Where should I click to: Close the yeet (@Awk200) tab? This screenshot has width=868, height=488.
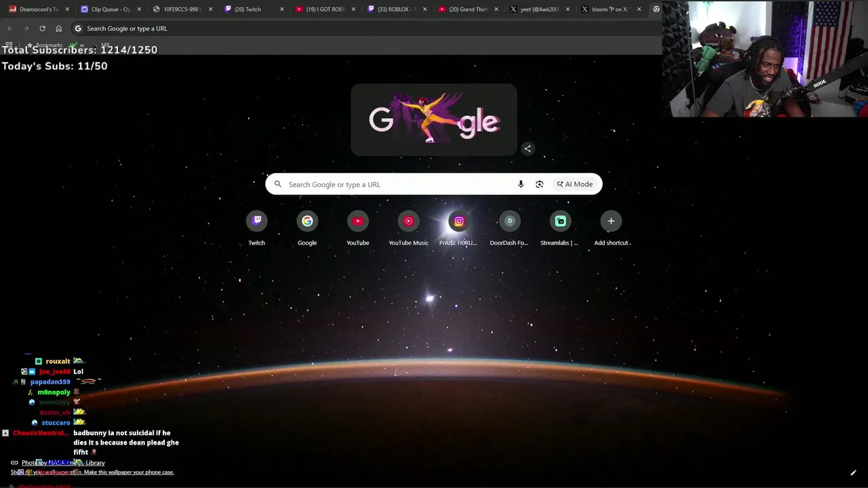[x=568, y=9]
